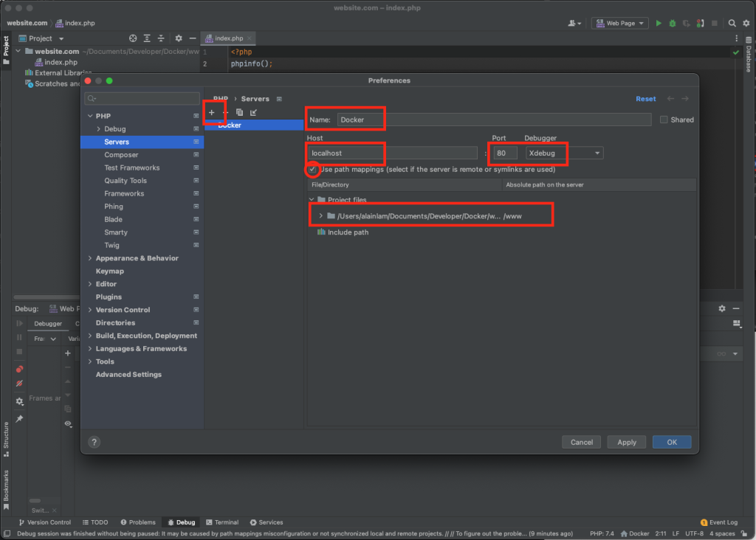756x540 pixels.
Task: Expand Build, Execution, Deployment section
Action: click(90, 336)
